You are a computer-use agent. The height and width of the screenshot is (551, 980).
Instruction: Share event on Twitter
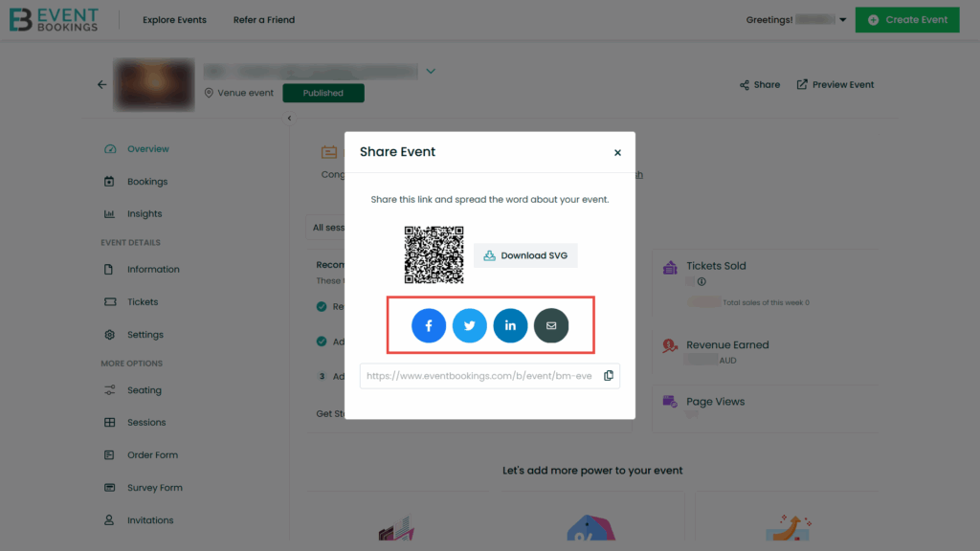469,325
